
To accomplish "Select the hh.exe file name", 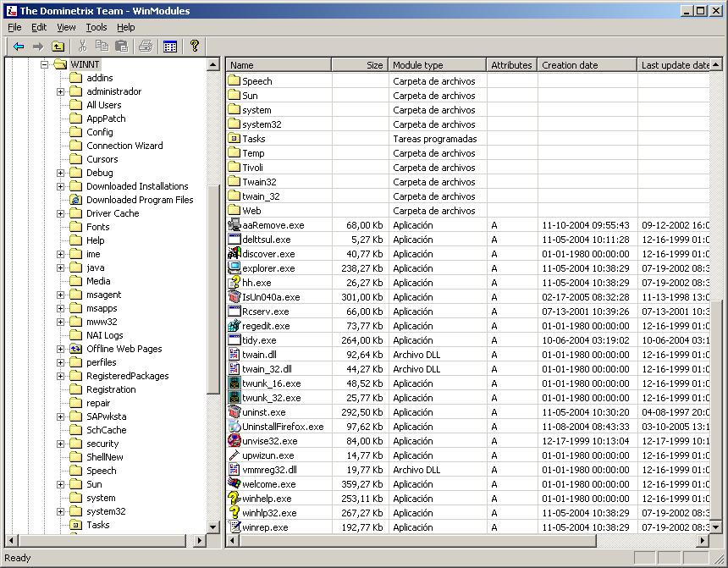I will coord(256,283).
